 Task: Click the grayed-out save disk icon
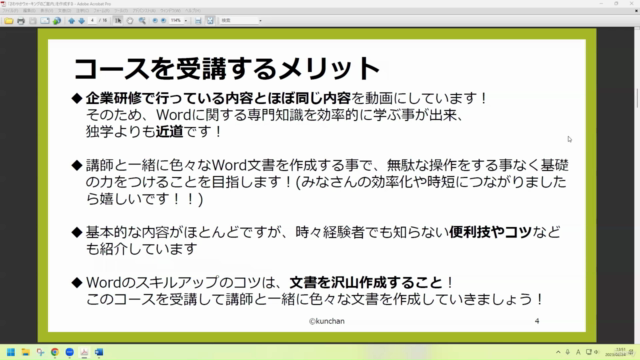coord(33,20)
